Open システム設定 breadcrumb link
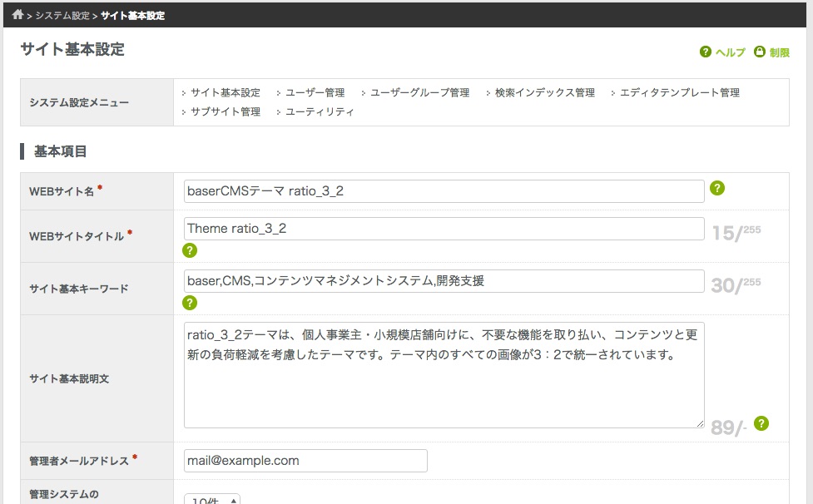813x504 pixels. click(x=62, y=16)
